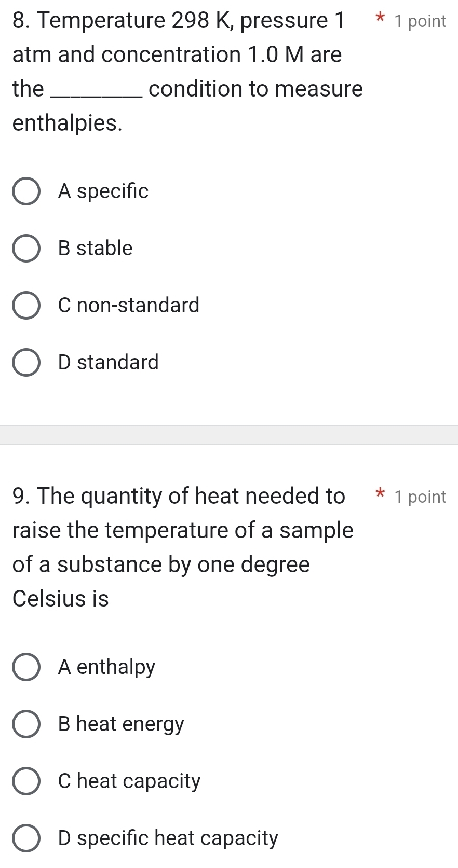The height and width of the screenshot is (868, 458).
Task: Click the label text 'B heat energy'
Action: click(120, 725)
